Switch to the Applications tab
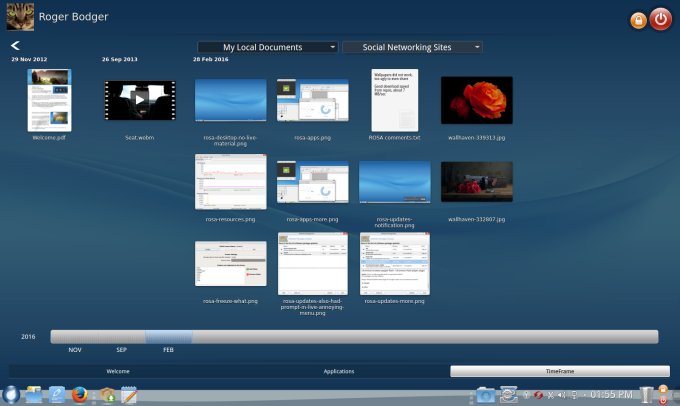The width and height of the screenshot is (680, 406). click(x=339, y=371)
